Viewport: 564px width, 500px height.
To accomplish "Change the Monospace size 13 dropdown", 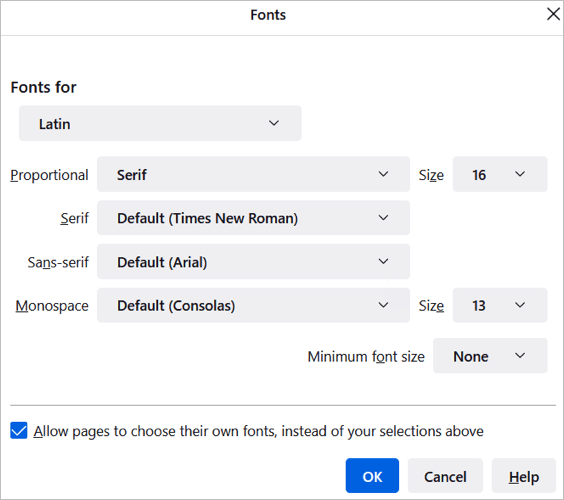I will point(500,305).
